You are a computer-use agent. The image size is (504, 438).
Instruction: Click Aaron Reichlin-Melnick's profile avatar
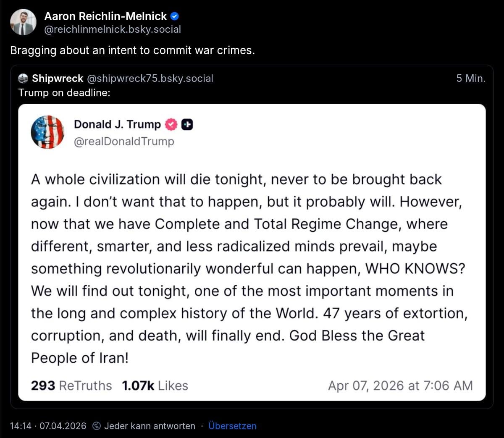coord(23,22)
